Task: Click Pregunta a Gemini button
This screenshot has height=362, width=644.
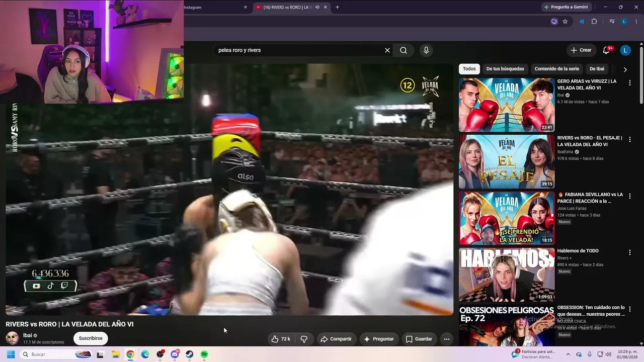Action: [566, 7]
